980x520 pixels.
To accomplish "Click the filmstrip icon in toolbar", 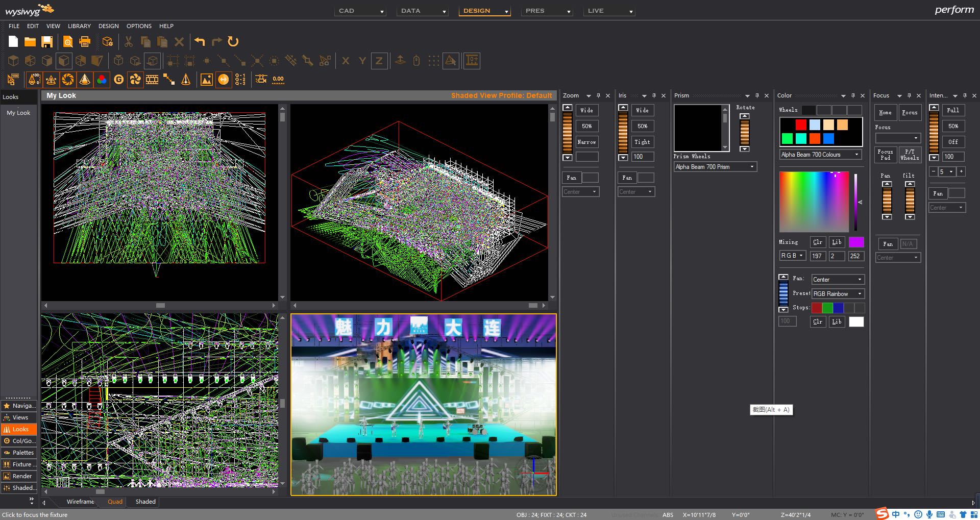I will pyautogui.click(x=152, y=80).
